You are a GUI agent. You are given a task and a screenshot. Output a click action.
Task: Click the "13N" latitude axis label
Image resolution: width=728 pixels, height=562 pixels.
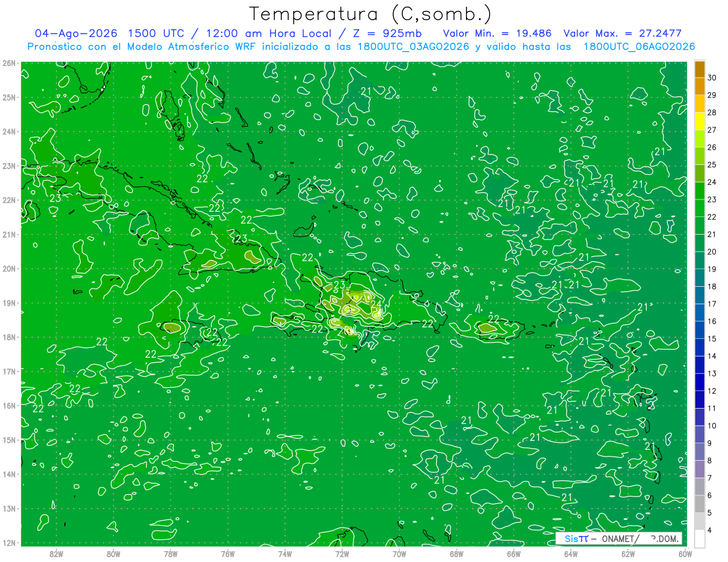[x=8, y=508]
